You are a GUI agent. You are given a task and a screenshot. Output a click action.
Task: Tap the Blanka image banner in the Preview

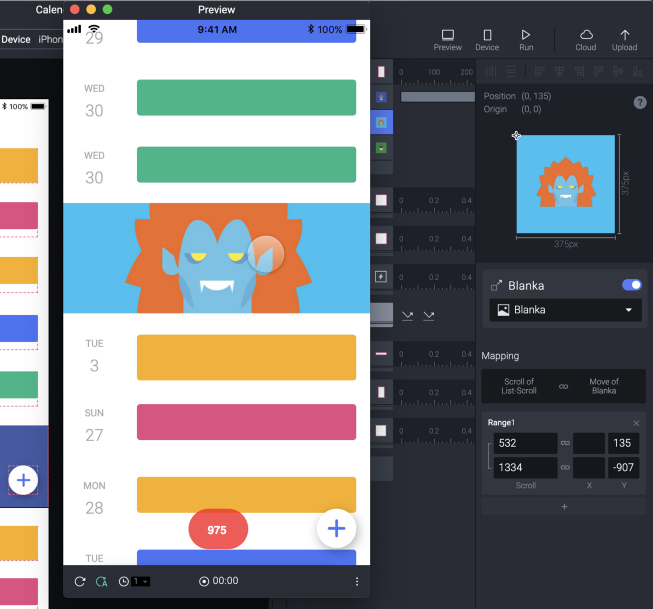[x=217, y=258]
